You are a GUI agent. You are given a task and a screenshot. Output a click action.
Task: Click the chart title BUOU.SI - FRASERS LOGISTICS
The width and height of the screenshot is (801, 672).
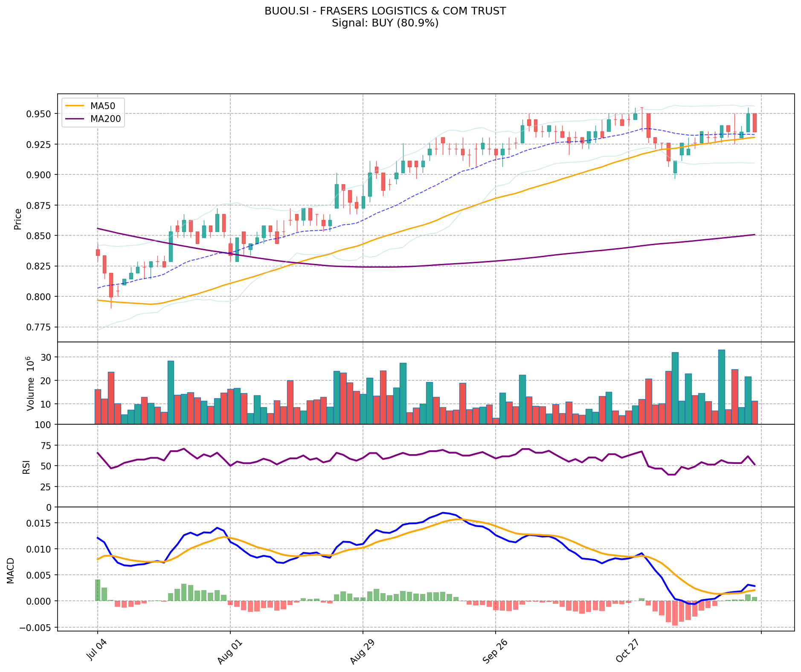tap(385, 11)
